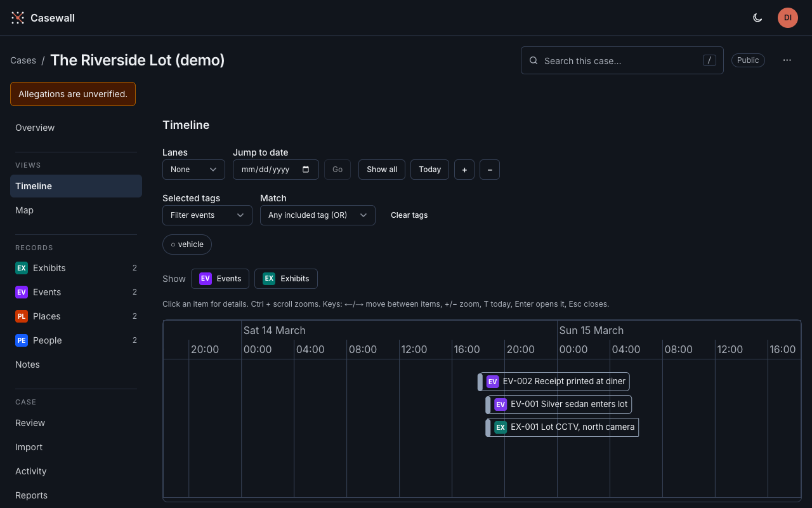Open Reports in Case section
The height and width of the screenshot is (508, 812).
pyautogui.click(x=76, y=495)
